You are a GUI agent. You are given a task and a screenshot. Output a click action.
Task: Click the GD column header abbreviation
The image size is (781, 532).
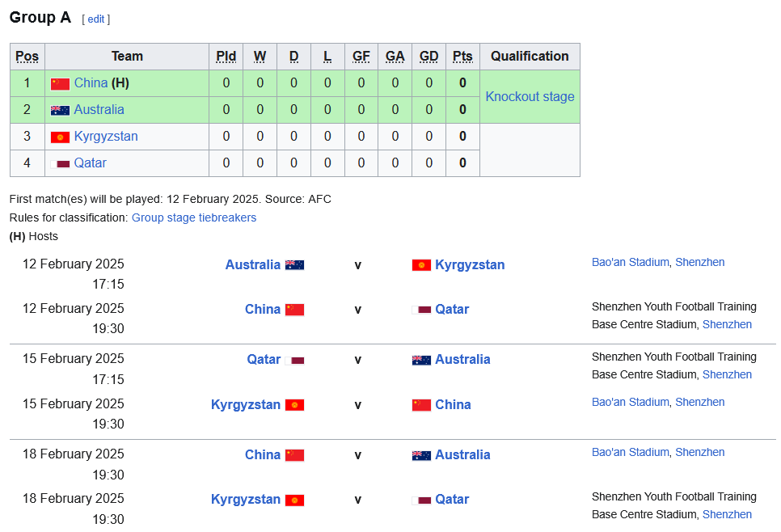click(x=428, y=57)
